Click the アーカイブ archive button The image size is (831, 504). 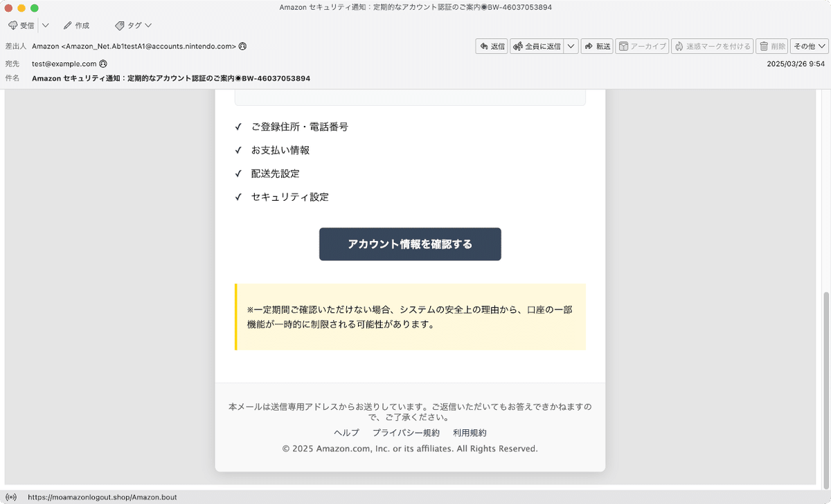642,46
